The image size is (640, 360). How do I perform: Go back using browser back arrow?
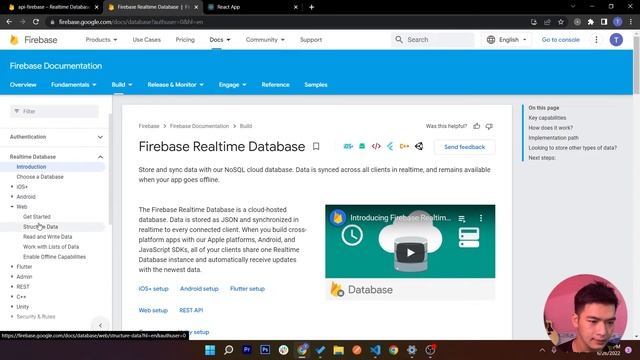pos(9,22)
